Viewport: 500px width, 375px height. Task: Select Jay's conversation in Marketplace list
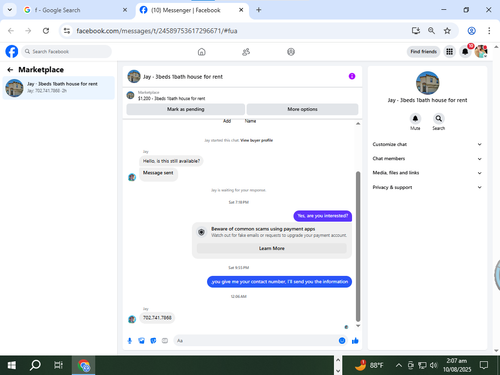pyautogui.click(x=59, y=88)
